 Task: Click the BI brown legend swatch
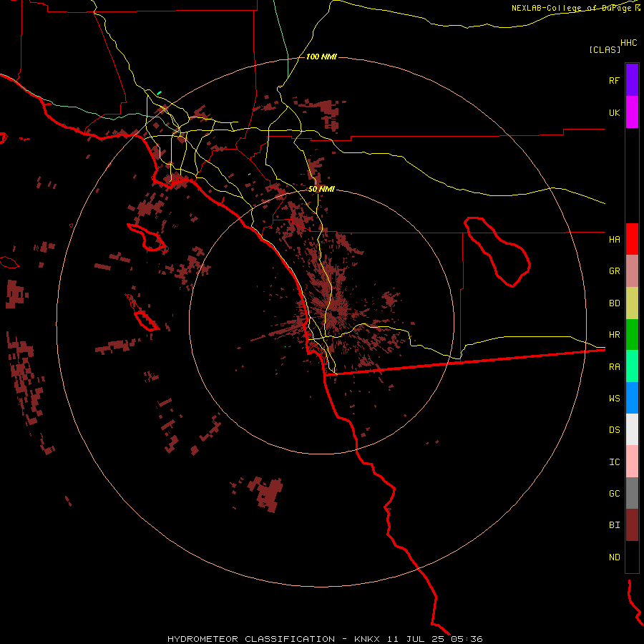(x=632, y=525)
